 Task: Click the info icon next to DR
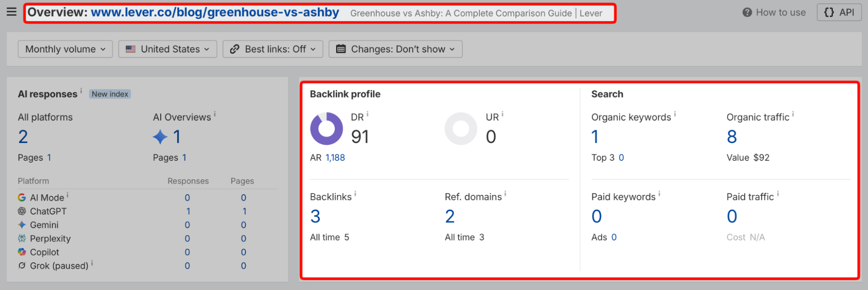pyautogui.click(x=368, y=114)
